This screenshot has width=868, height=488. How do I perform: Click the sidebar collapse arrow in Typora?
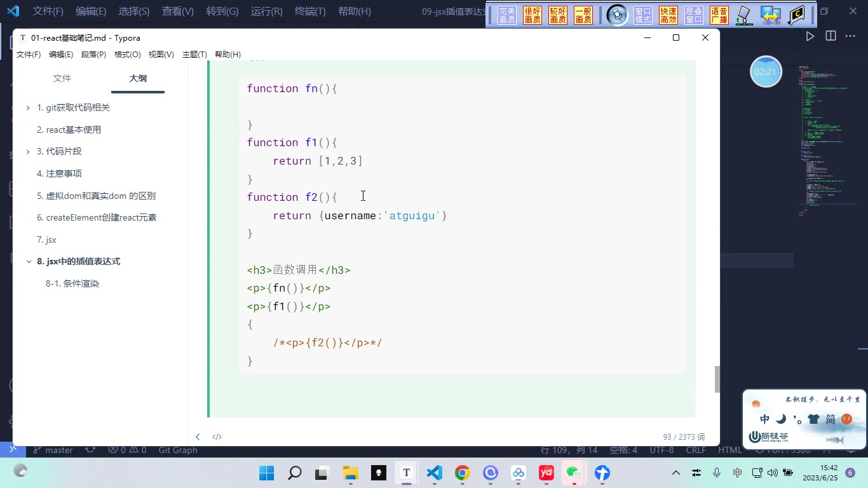click(x=198, y=437)
